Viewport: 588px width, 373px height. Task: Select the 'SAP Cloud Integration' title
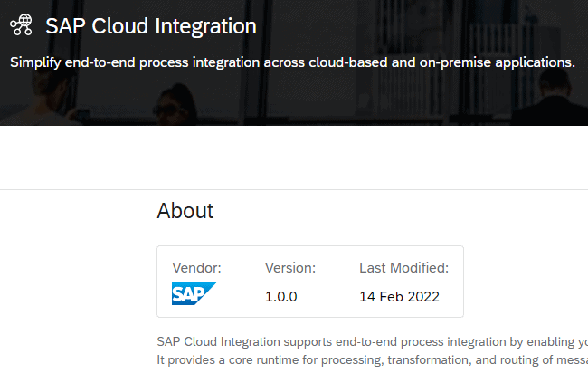point(151,26)
